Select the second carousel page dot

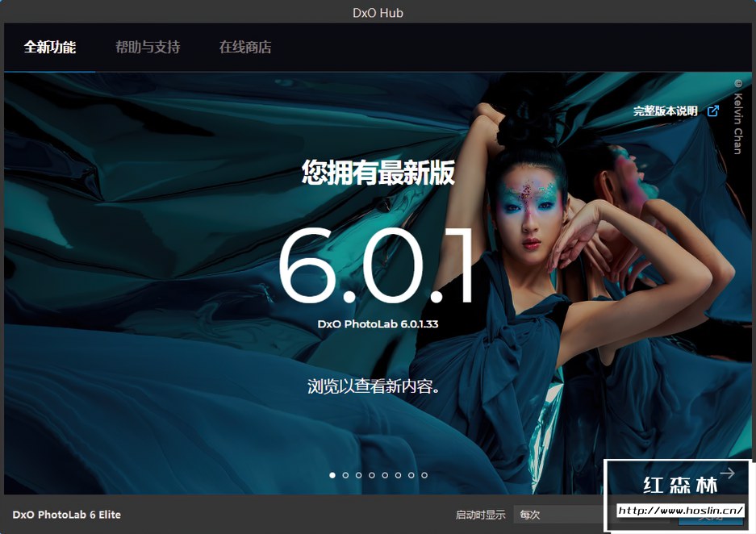345,475
